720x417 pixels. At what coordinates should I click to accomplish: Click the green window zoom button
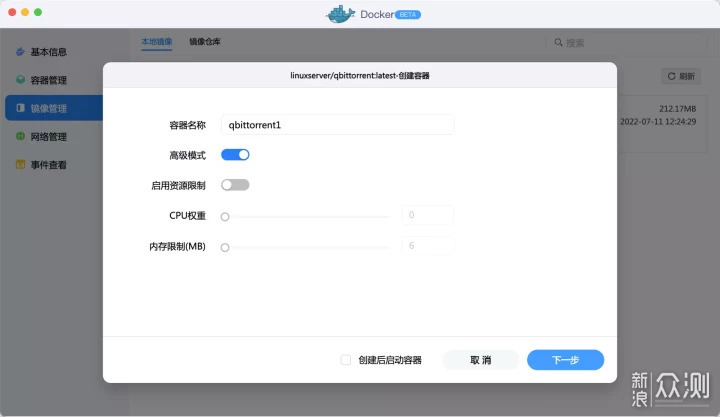point(38,12)
